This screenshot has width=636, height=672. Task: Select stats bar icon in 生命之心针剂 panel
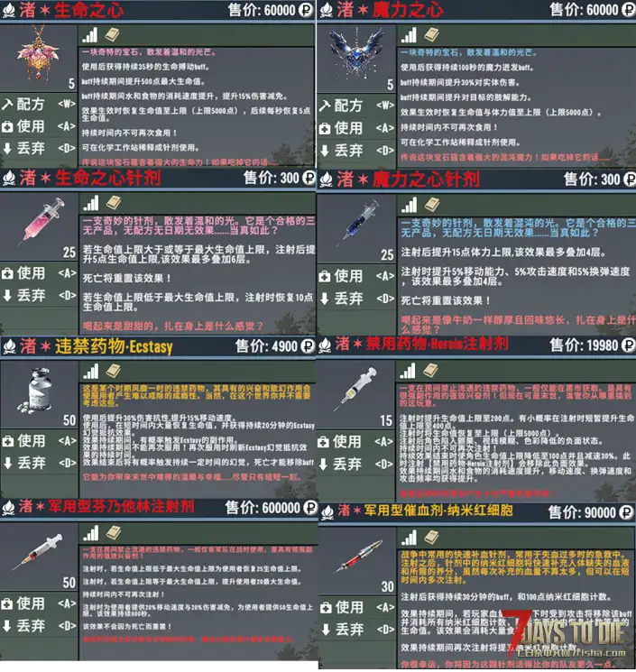point(91,203)
